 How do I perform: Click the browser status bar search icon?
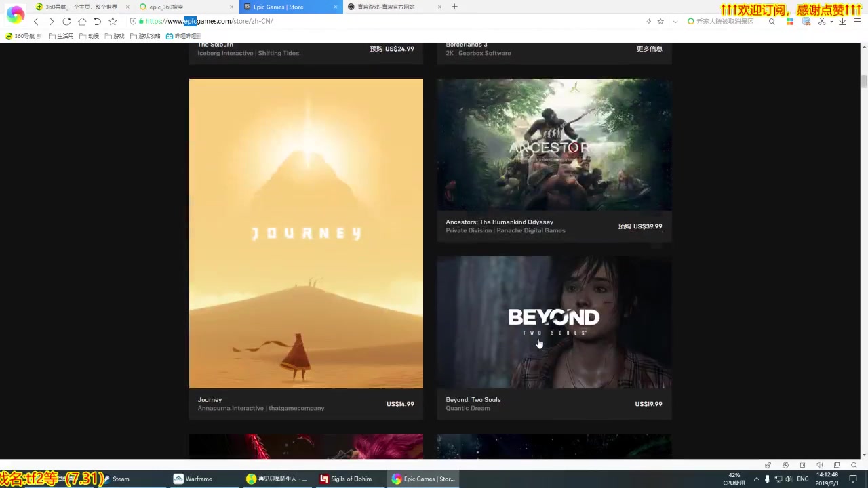click(x=854, y=465)
